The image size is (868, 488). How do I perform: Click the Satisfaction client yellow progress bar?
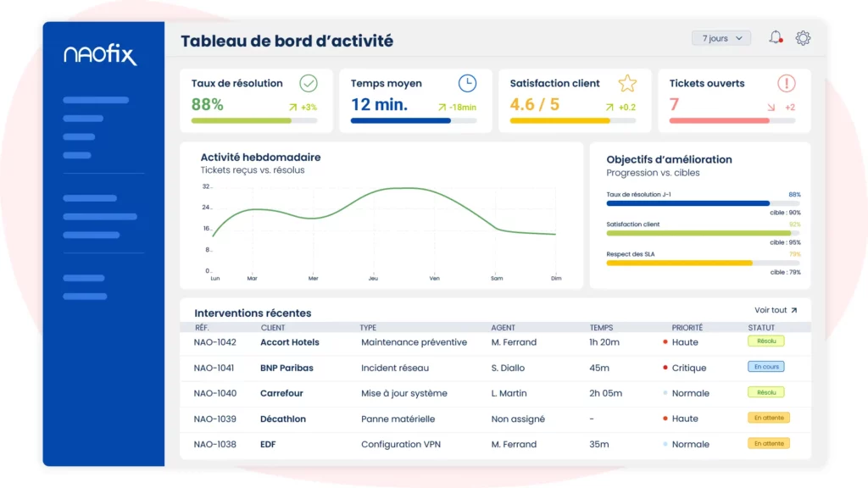tap(573, 120)
